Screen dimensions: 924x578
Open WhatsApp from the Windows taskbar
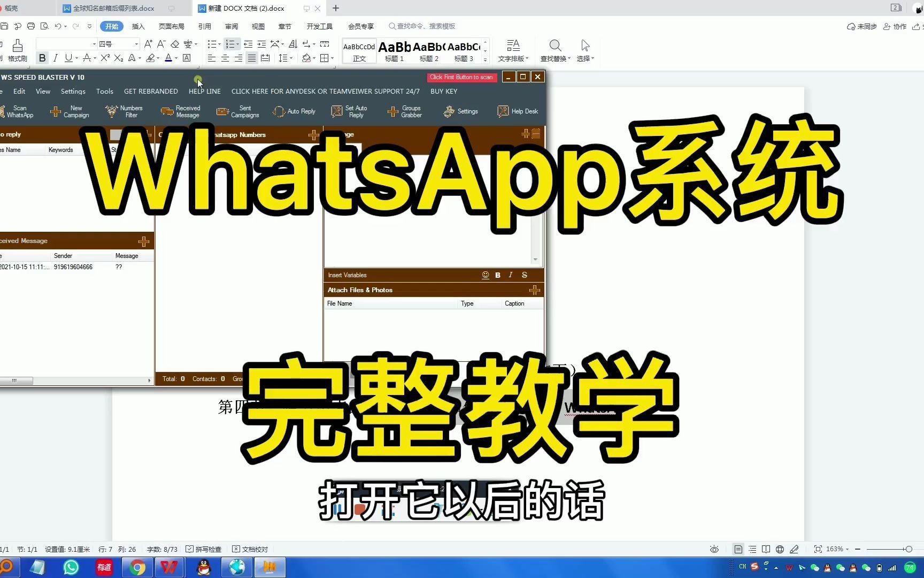click(71, 567)
